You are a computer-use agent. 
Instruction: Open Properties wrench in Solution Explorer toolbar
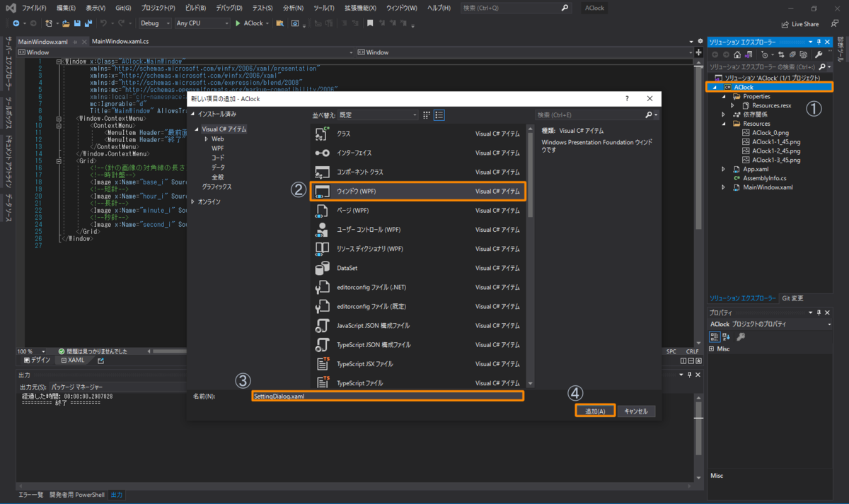819,54
